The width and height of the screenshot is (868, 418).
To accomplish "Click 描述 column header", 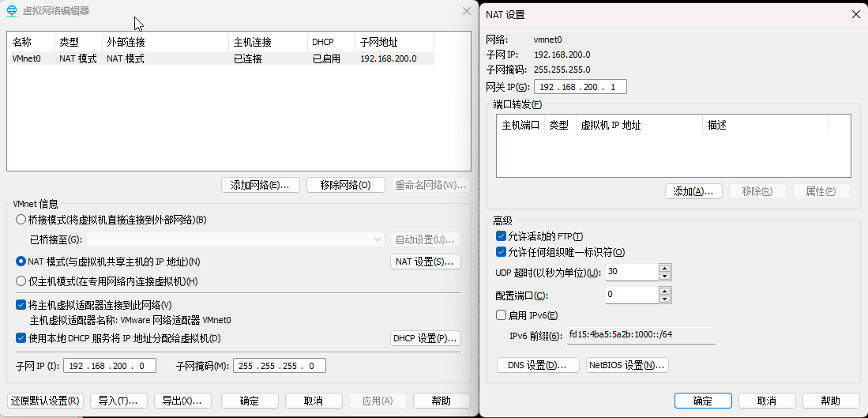I will point(765,125).
